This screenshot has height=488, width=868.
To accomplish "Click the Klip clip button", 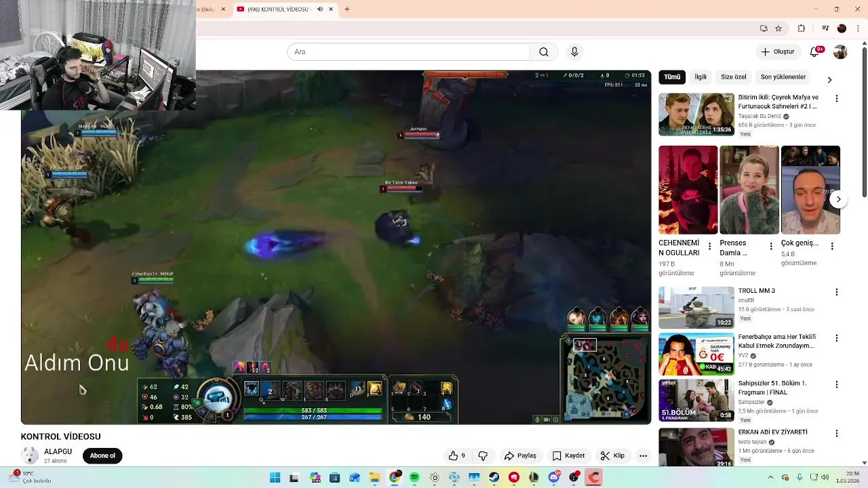I will click(x=612, y=455).
